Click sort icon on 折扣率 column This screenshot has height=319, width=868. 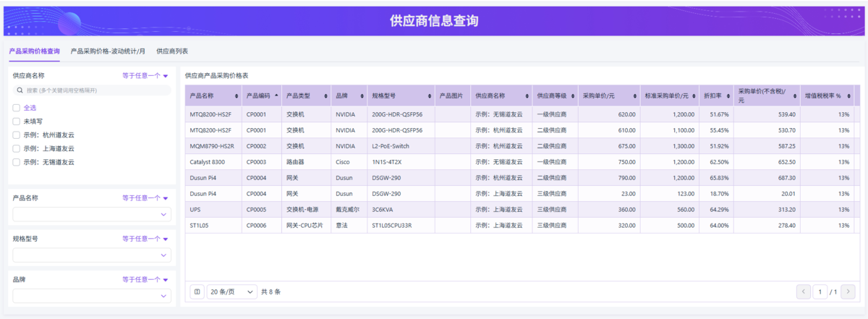pyautogui.click(x=728, y=95)
